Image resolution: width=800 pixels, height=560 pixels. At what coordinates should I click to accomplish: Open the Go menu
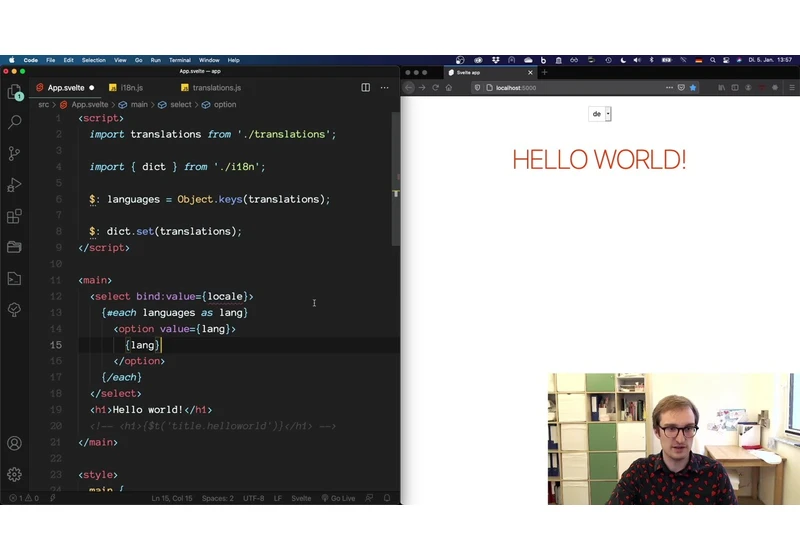[138, 60]
